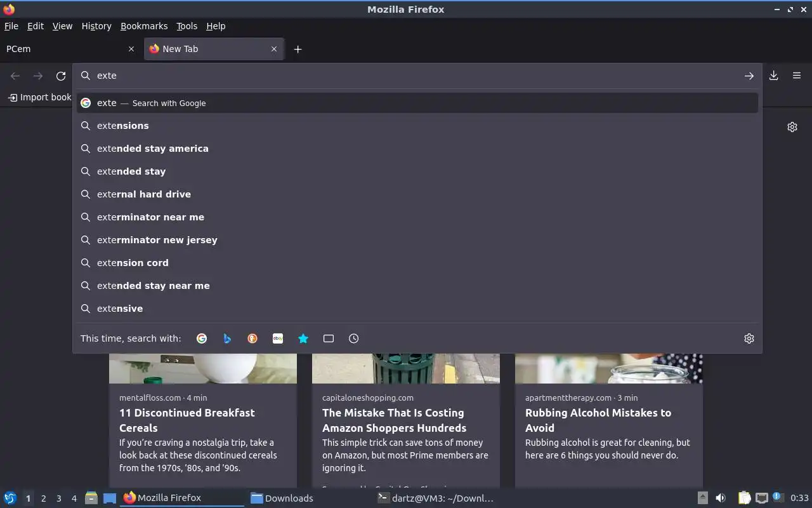
Task: Open the Bookmarks menu
Action: pos(144,26)
